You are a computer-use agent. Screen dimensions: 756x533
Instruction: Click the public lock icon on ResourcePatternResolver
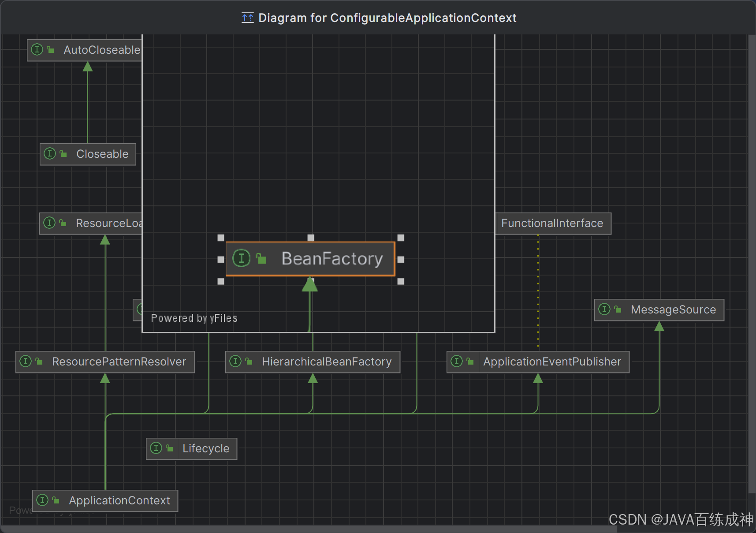(39, 362)
